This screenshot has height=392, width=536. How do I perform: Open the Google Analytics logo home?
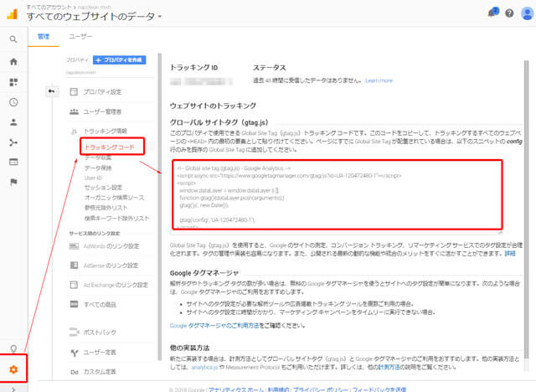pos(13,14)
